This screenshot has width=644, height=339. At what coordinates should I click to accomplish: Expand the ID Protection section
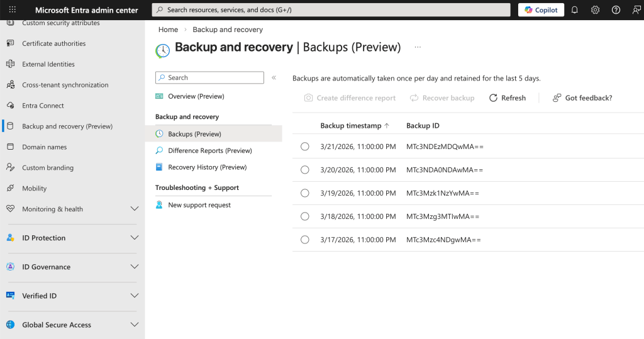pyautogui.click(x=134, y=238)
